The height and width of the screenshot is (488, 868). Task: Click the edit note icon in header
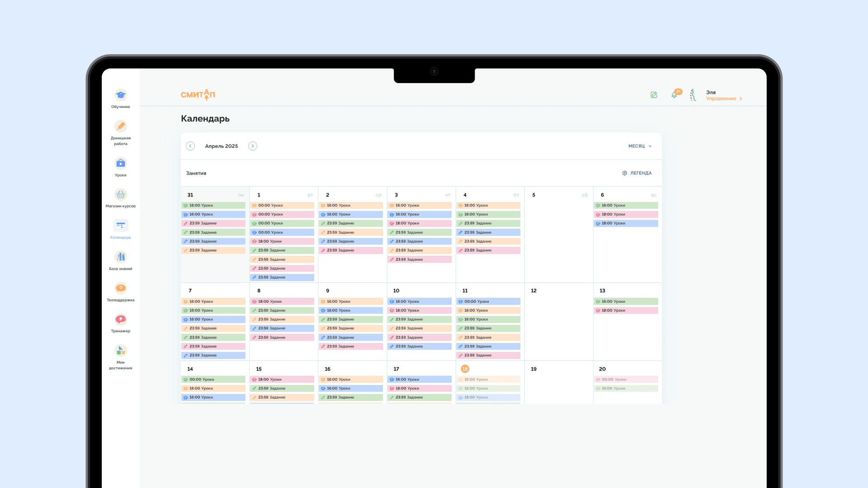click(654, 95)
